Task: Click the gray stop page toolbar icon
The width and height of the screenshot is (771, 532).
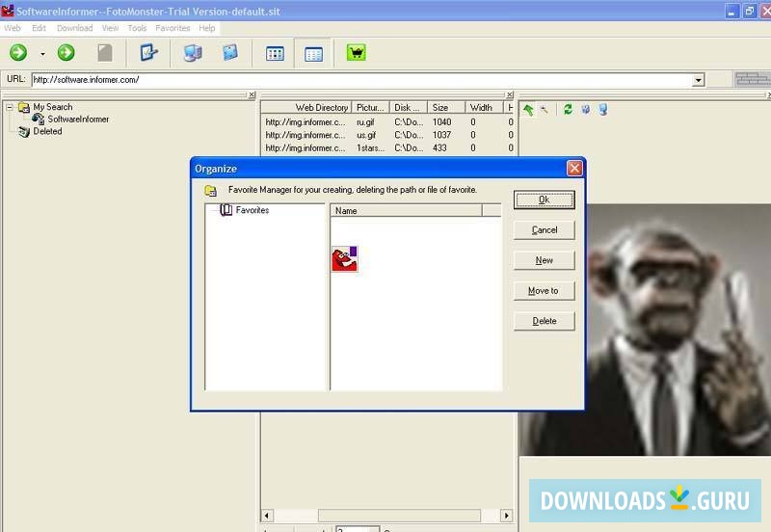Action: [x=105, y=53]
